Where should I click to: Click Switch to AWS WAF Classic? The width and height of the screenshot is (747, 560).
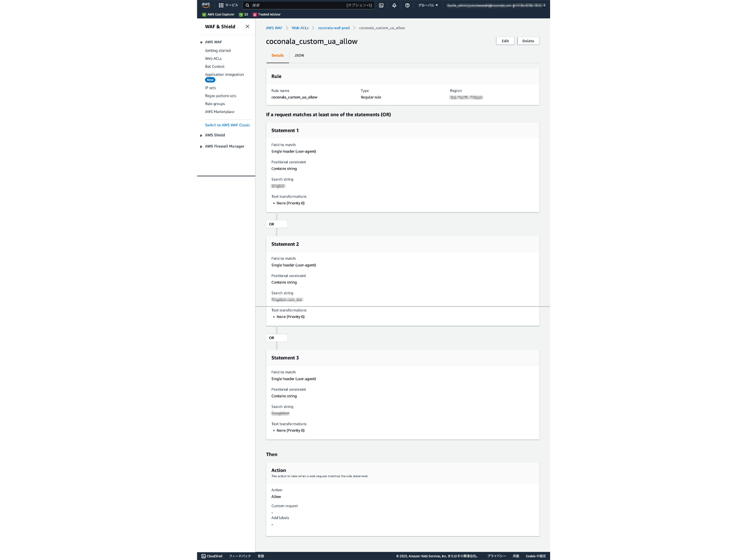click(228, 125)
